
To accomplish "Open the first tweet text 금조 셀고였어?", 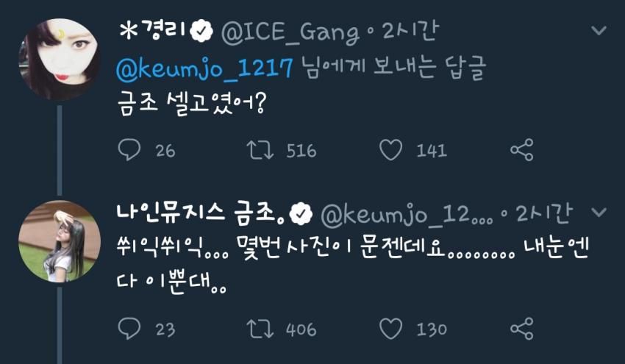I will click(191, 104).
